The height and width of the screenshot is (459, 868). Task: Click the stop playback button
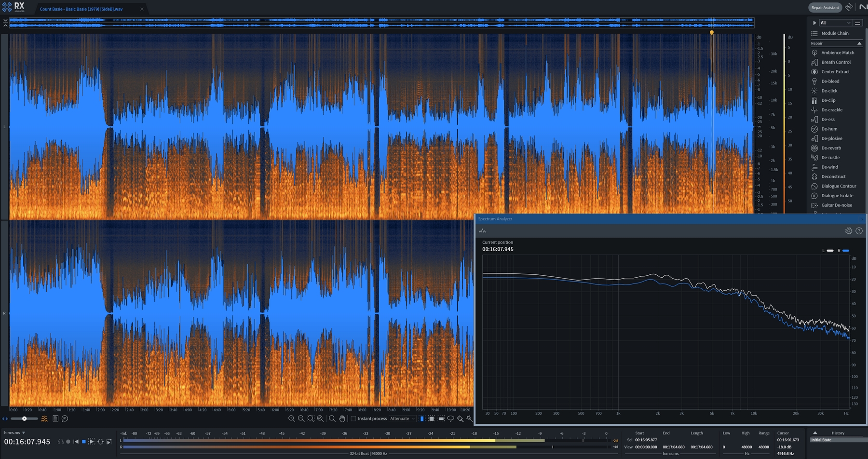coord(84,442)
